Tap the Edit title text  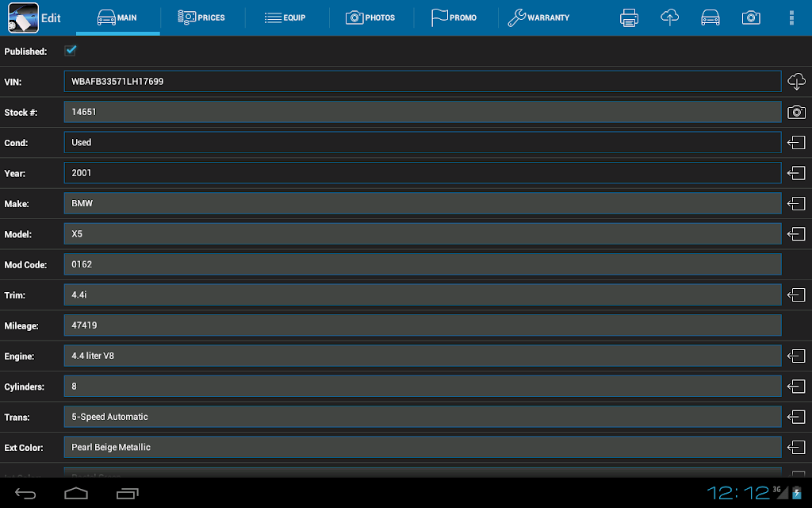coord(51,18)
